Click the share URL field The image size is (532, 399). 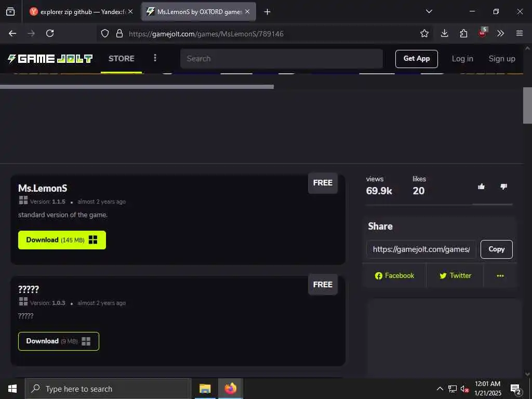pos(421,249)
